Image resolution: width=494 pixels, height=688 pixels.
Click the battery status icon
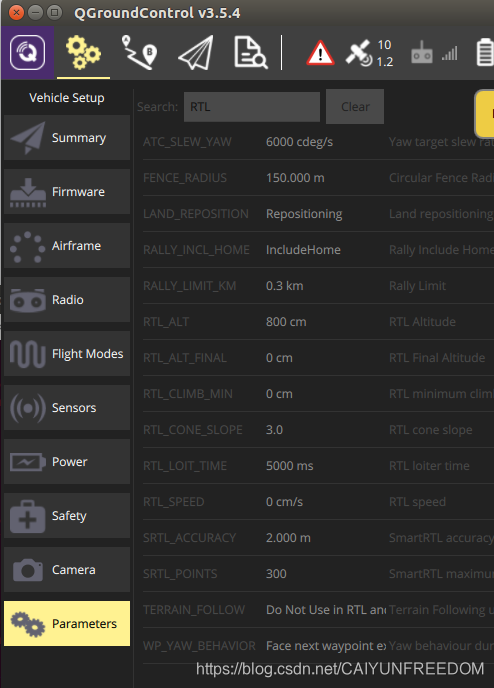click(485, 53)
